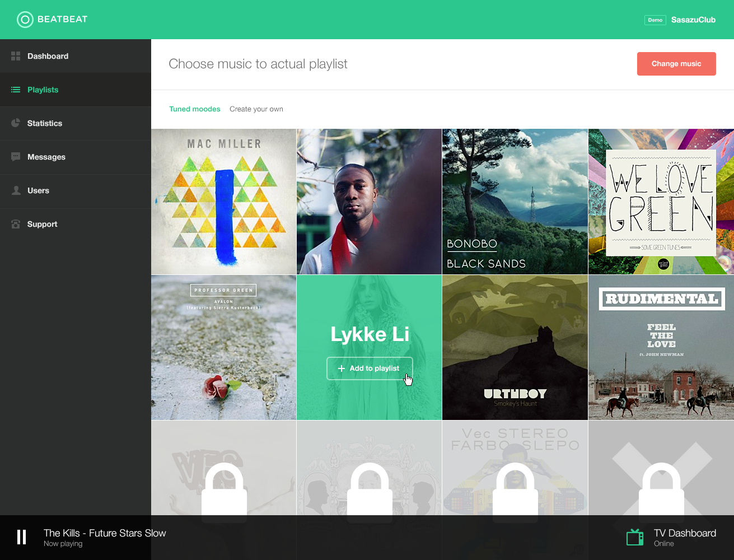
Task: Click the BEATBEAT brand name
Action: (x=63, y=19)
